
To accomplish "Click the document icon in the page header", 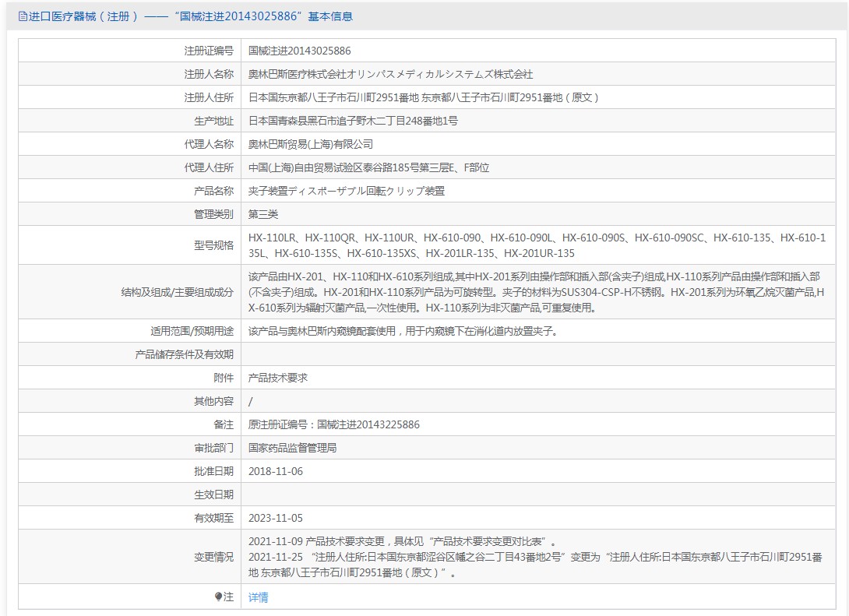I will 23,16.
